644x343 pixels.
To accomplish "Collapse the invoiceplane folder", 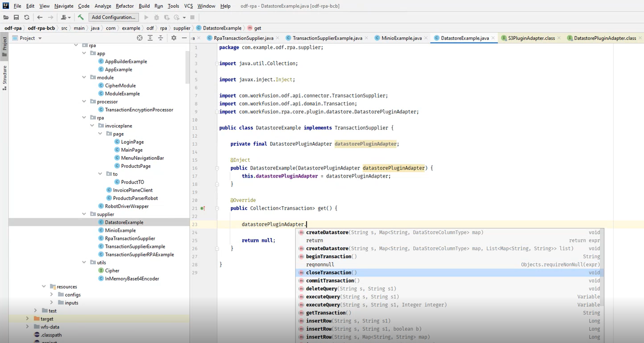I will [92, 126].
